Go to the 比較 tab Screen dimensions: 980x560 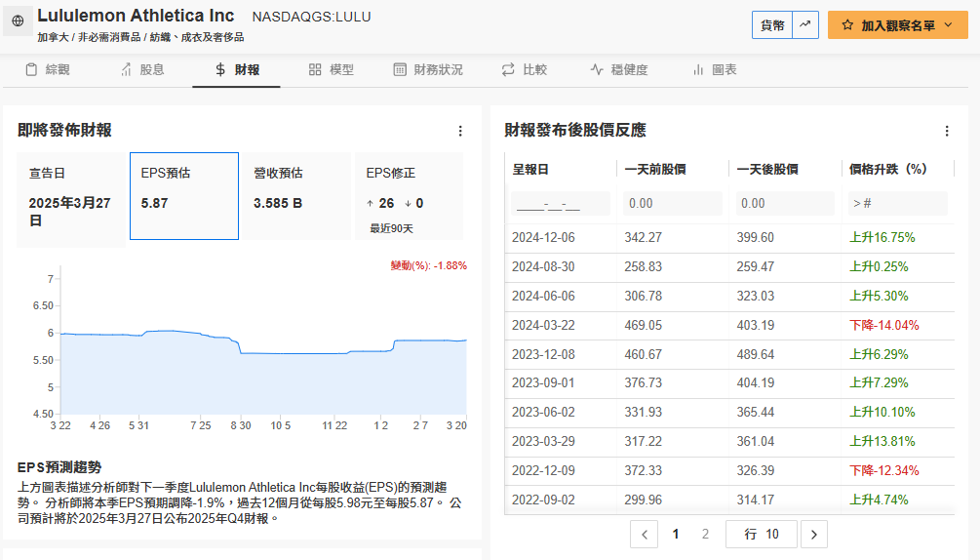click(525, 69)
